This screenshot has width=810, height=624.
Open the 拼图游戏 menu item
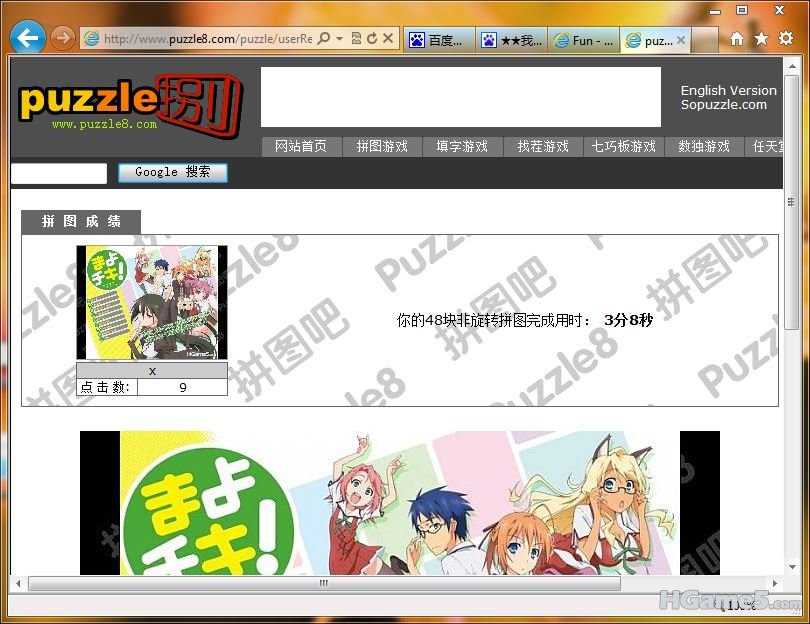382,146
